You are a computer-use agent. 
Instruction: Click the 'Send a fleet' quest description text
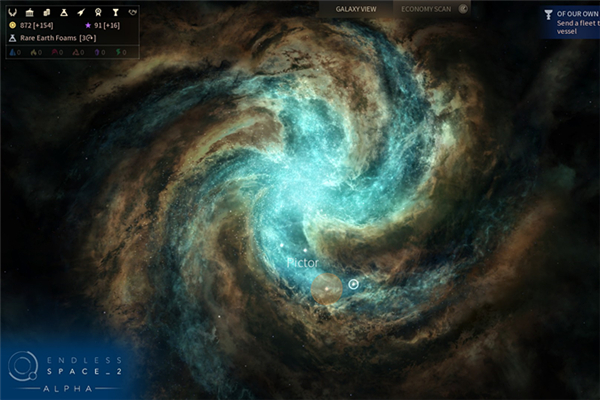coord(578,27)
